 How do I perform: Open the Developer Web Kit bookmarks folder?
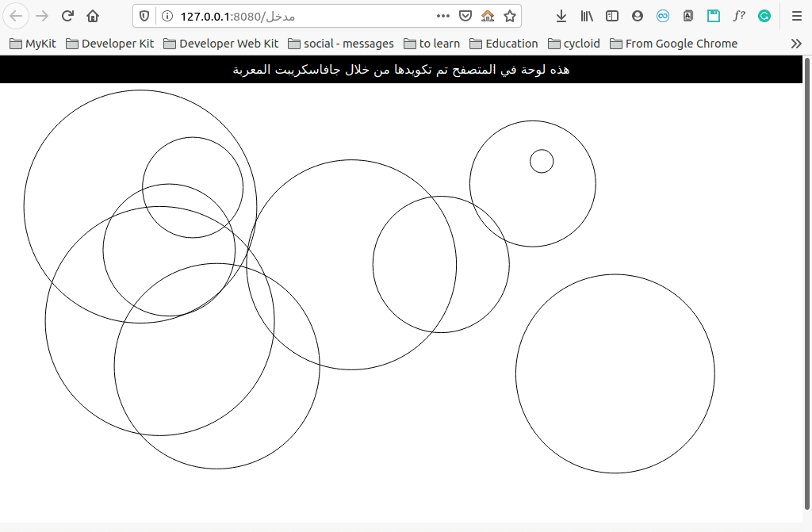[221, 44]
